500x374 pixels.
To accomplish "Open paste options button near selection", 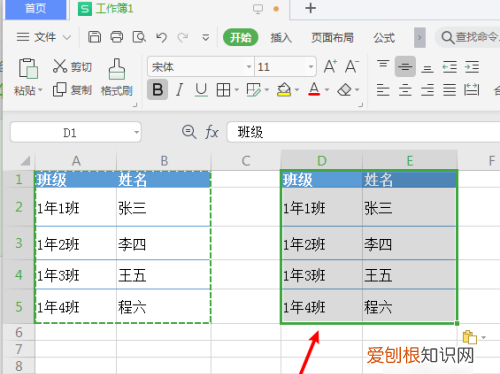I will click(473, 337).
